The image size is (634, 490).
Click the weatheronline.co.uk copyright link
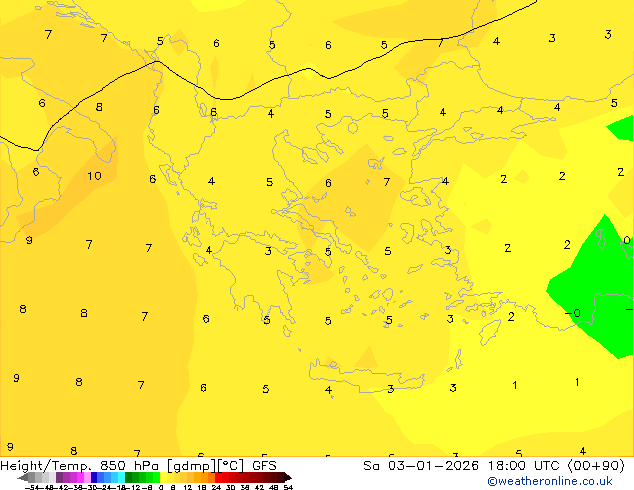tap(549, 481)
